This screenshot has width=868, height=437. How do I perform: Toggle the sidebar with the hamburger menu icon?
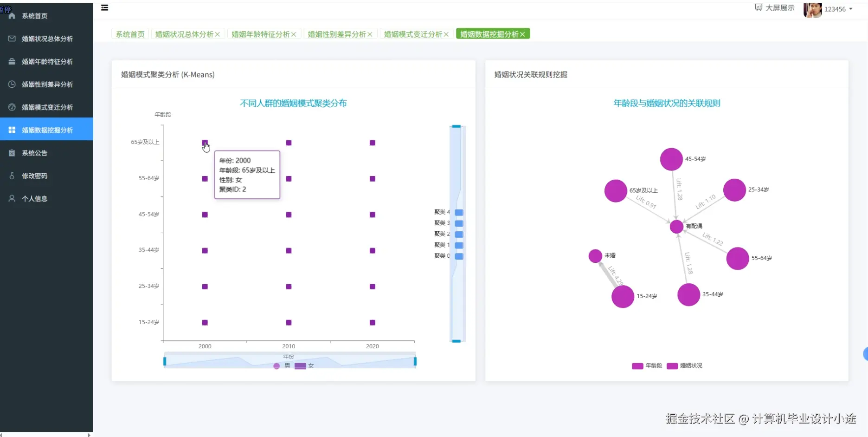(x=105, y=7)
